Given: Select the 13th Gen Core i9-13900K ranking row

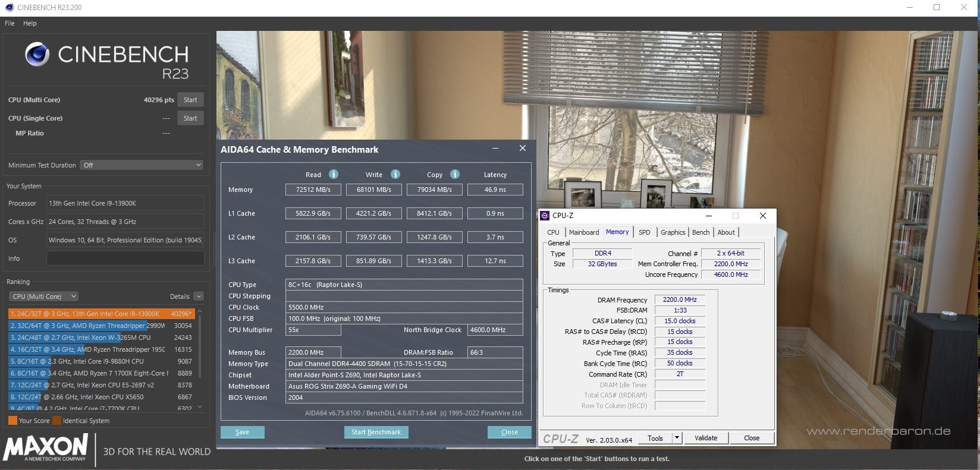Looking at the screenshot, I should (x=101, y=314).
